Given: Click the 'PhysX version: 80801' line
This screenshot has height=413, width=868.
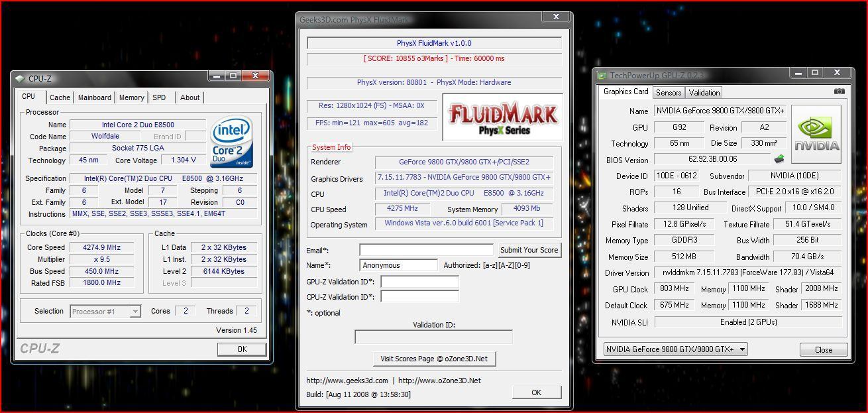Looking at the screenshot, I should (x=434, y=83).
